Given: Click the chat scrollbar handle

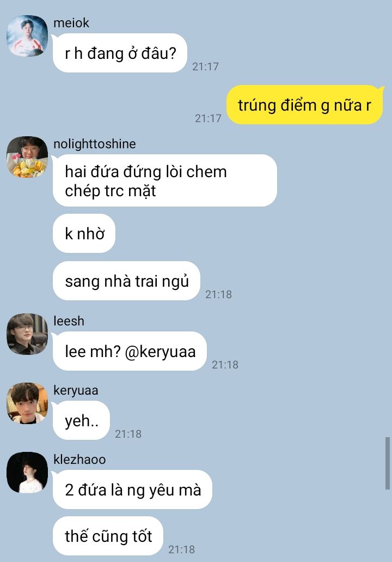Looking at the screenshot, I should pyautogui.click(x=387, y=463).
